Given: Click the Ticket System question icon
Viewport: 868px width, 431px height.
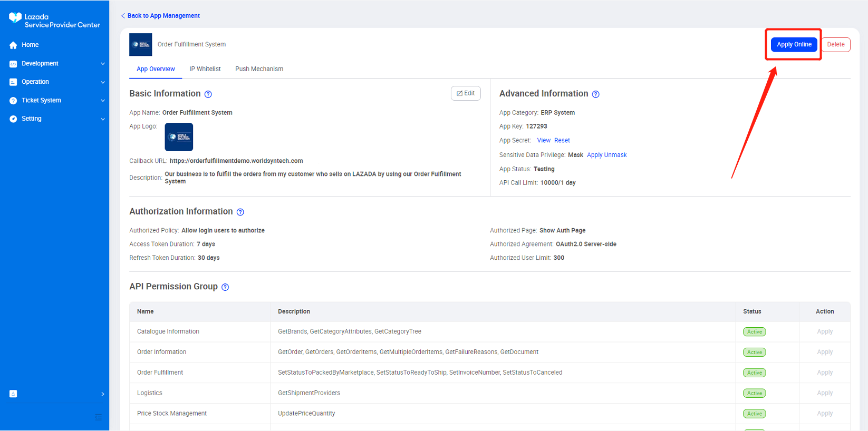Looking at the screenshot, I should click(x=13, y=101).
